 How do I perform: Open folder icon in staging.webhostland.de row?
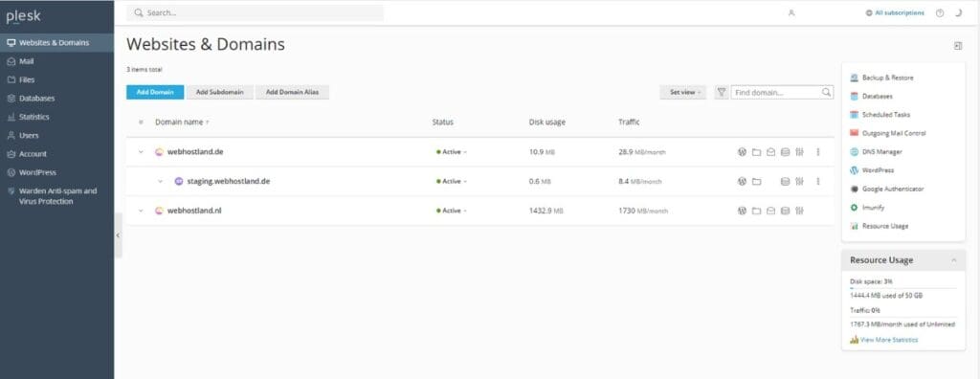pyautogui.click(x=756, y=182)
